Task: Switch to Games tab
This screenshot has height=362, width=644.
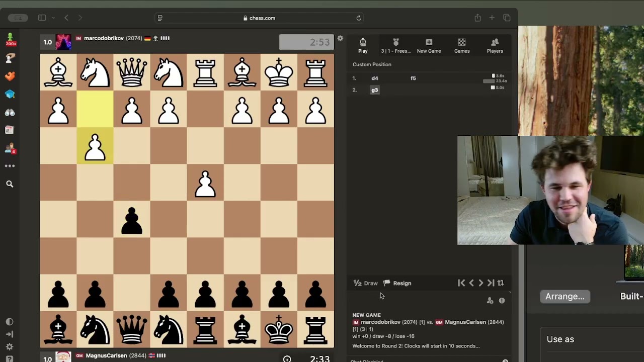Action: pos(462,46)
